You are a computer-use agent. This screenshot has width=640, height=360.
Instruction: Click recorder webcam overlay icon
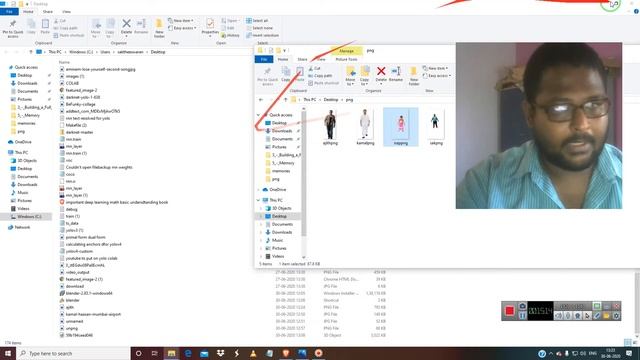pos(578,316)
